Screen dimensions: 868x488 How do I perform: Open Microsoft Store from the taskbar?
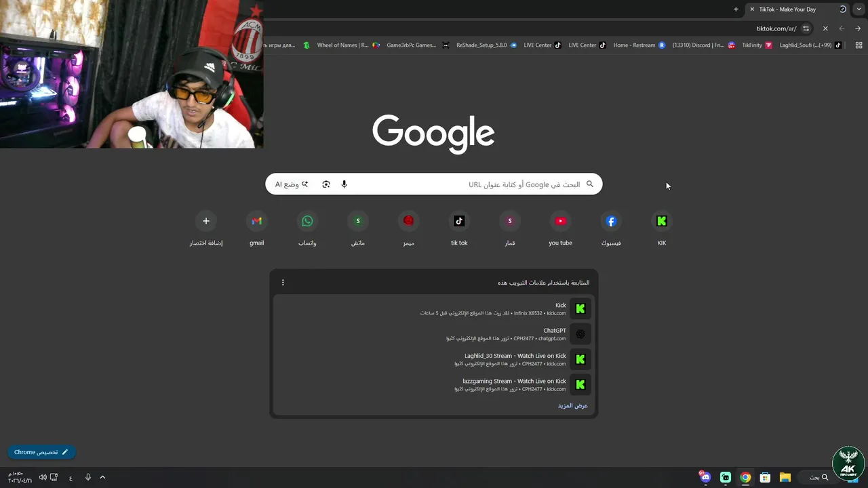click(765, 477)
